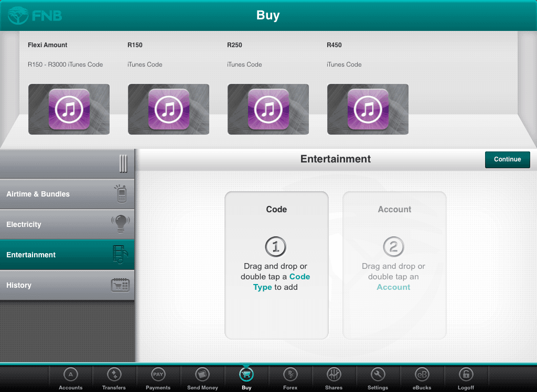
Task: Tap the calendar icon beside History
Action: click(x=121, y=285)
